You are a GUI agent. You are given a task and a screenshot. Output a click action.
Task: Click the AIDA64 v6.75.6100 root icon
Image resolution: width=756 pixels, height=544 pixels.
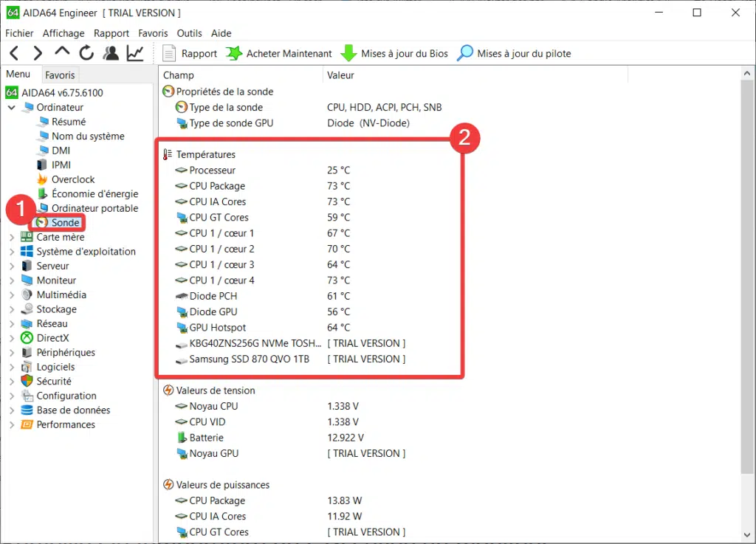coord(12,92)
